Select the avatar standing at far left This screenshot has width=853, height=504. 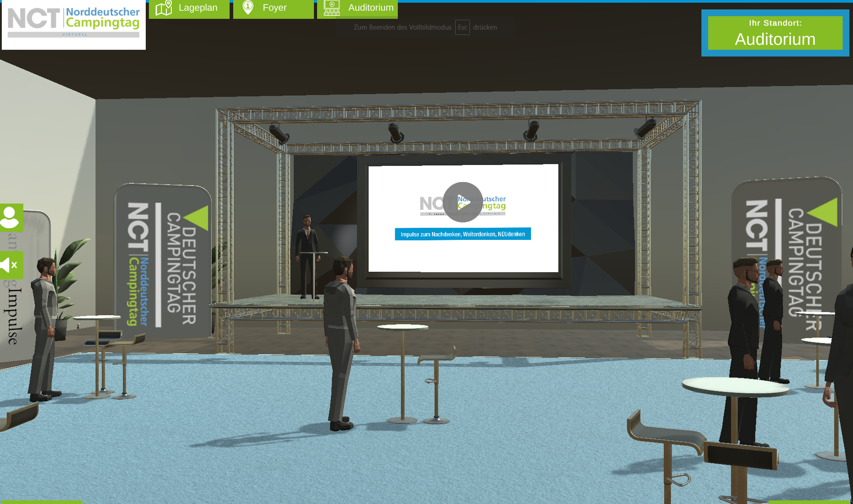tap(45, 329)
